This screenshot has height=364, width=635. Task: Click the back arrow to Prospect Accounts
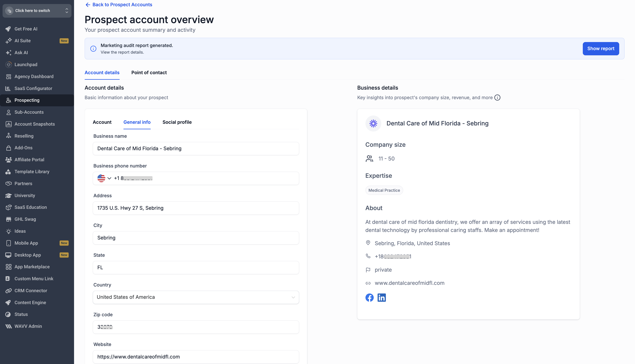[x=88, y=5]
